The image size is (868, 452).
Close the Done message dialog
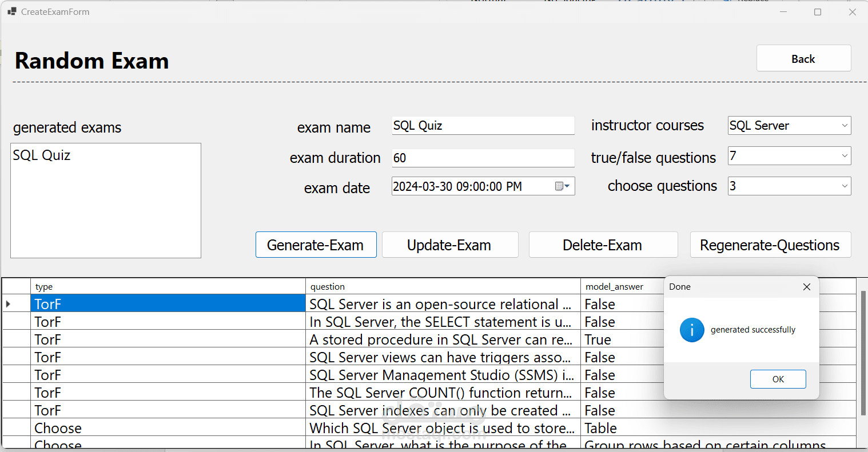tap(807, 287)
